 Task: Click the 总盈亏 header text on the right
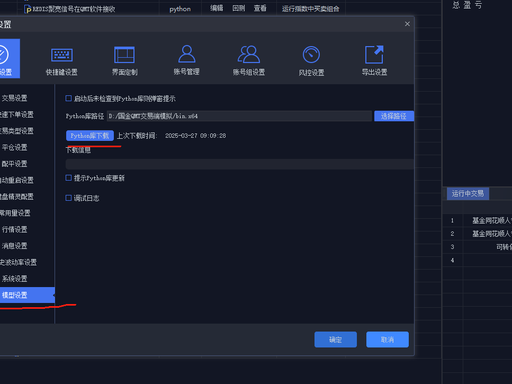pyautogui.click(x=467, y=5)
